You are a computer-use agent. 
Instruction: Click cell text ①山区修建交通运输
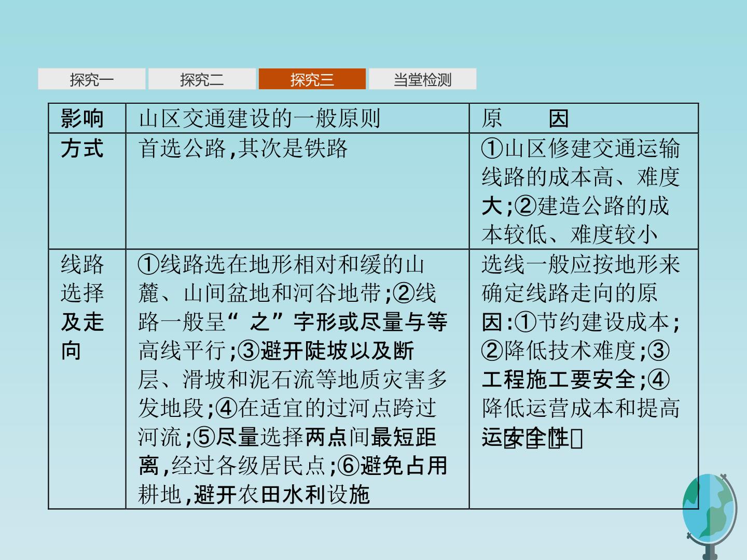(x=580, y=148)
